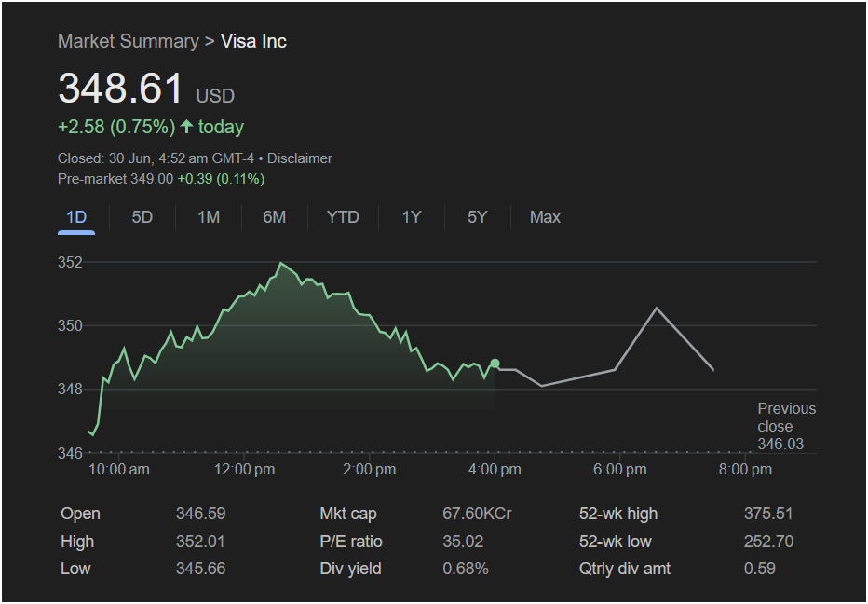This screenshot has height=604, width=868.
Task: Open the Max range tab
Action: (545, 217)
